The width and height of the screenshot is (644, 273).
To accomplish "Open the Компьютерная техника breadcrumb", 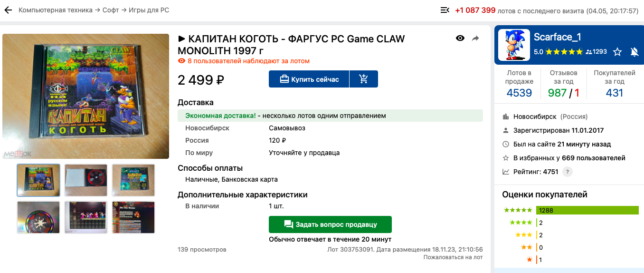I will (x=56, y=10).
